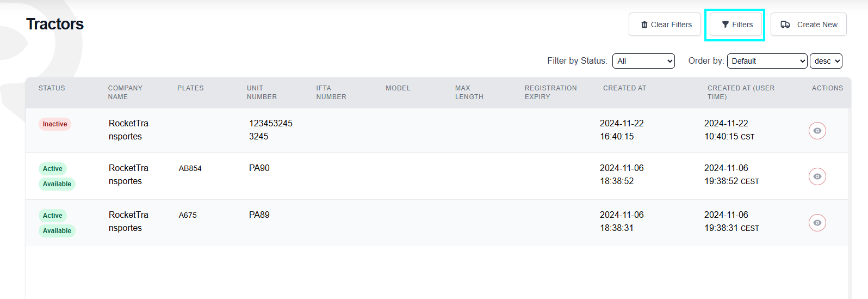Screen dimensions: 868x299
Task: Click user time 19:38:52 CEST
Action: tap(731, 181)
